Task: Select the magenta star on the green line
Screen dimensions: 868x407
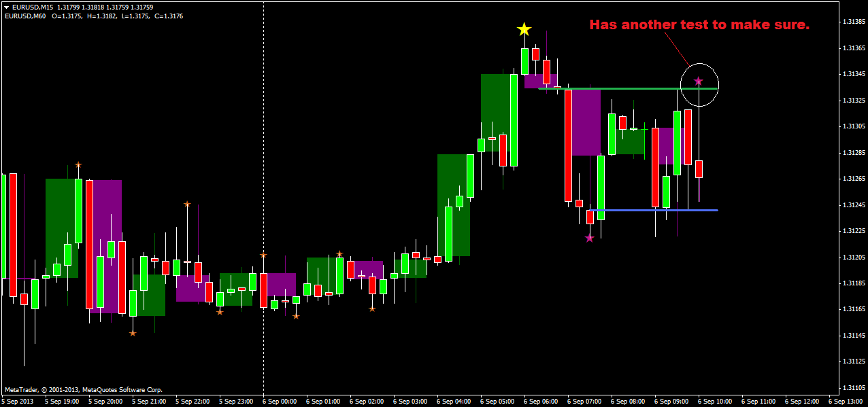Action: click(x=699, y=82)
